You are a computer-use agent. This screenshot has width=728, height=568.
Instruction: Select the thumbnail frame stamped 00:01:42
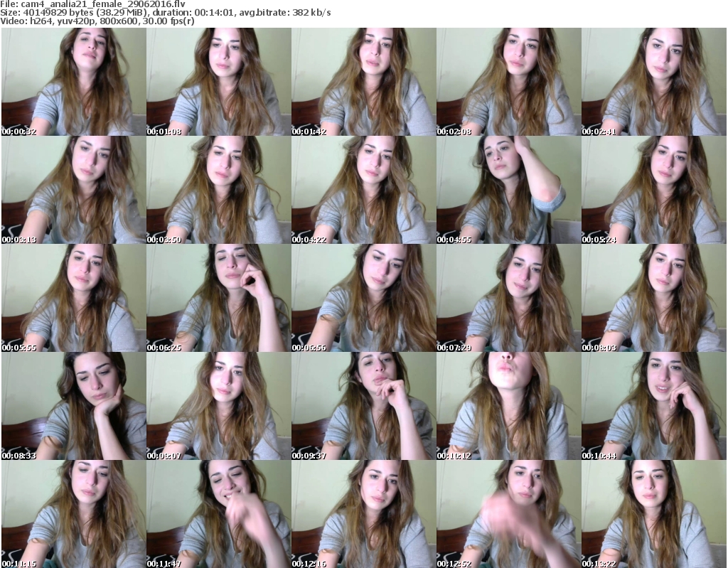[363, 82]
